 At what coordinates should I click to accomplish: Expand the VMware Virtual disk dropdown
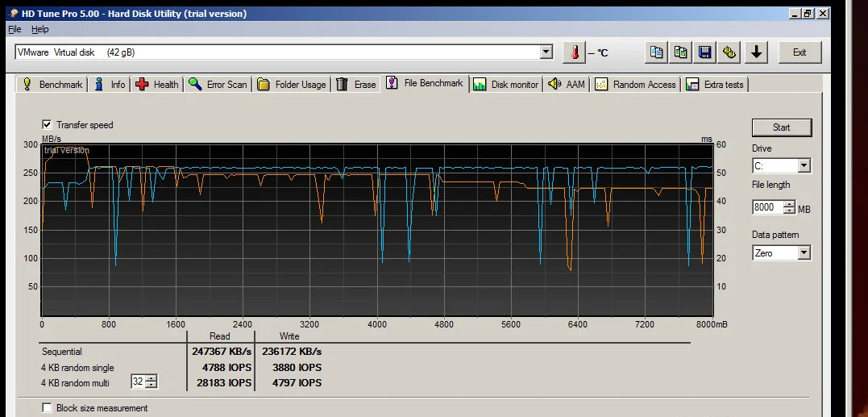point(546,52)
